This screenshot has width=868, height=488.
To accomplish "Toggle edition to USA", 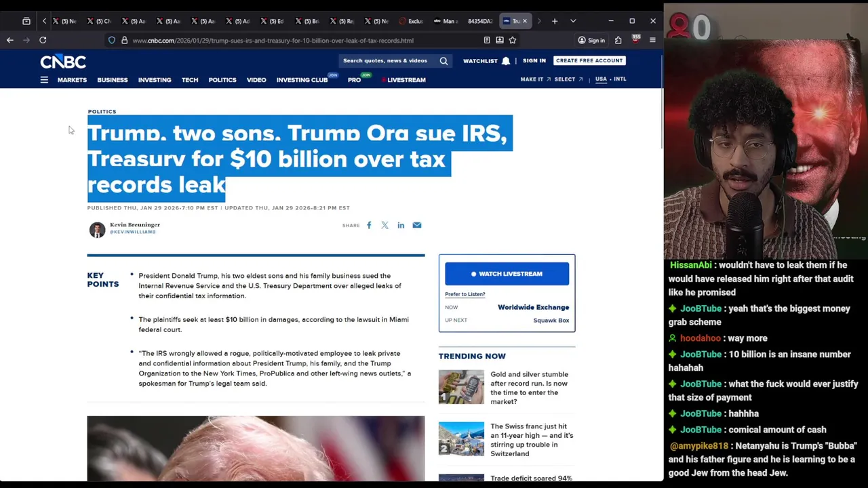I will click(x=601, y=79).
